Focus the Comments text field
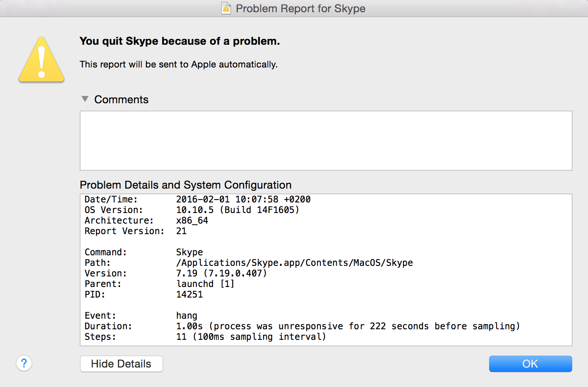Screen dimensions: 588x387 click(x=326, y=141)
